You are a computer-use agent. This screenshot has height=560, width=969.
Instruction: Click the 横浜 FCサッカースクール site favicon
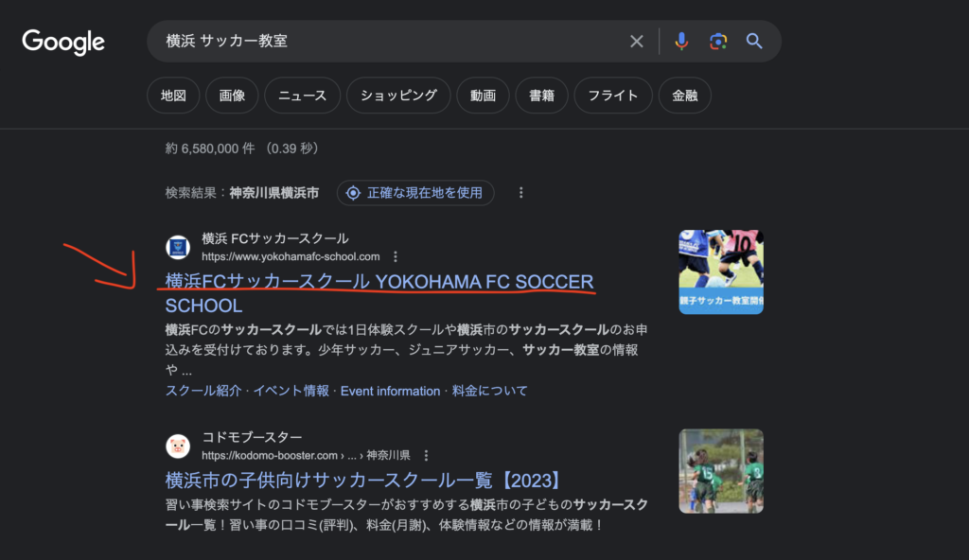point(178,247)
